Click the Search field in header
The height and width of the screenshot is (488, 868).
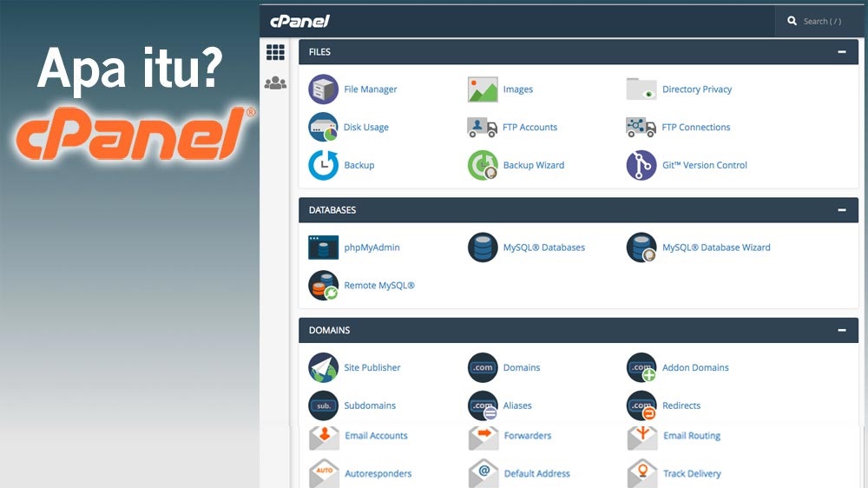(821, 21)
